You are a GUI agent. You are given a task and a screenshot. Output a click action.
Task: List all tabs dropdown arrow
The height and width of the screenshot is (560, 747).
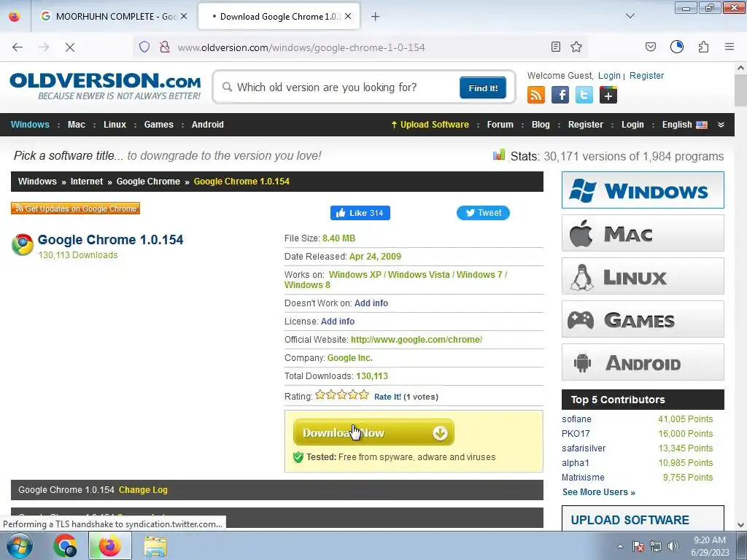pos(630,16)
